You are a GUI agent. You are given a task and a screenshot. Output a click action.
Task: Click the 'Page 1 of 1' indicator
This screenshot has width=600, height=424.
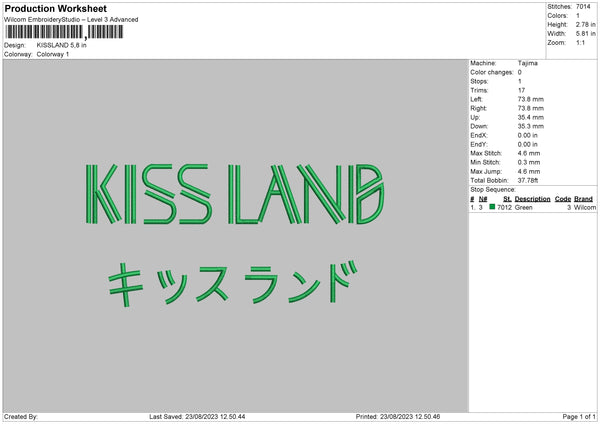(579, 417)
